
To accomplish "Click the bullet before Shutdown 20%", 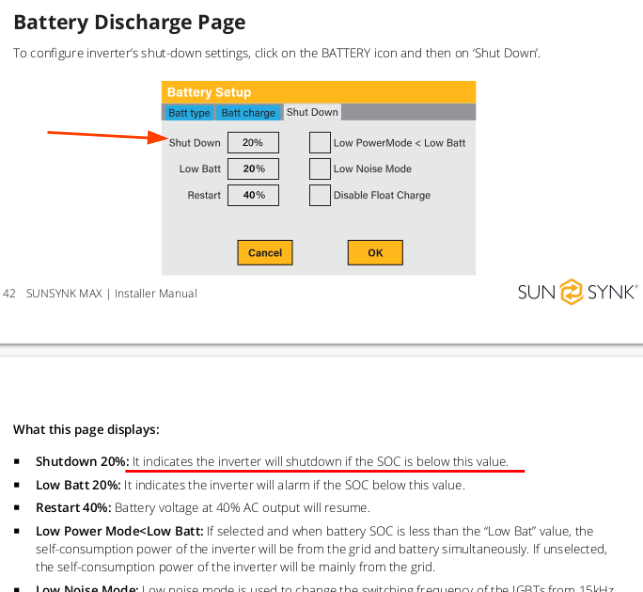I will (x=17, y=462).
